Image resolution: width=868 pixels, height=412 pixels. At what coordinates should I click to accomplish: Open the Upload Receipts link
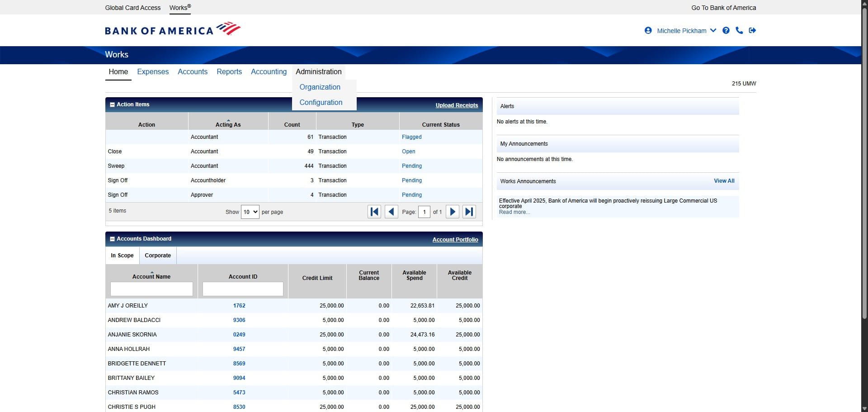(x=457, y=105)
